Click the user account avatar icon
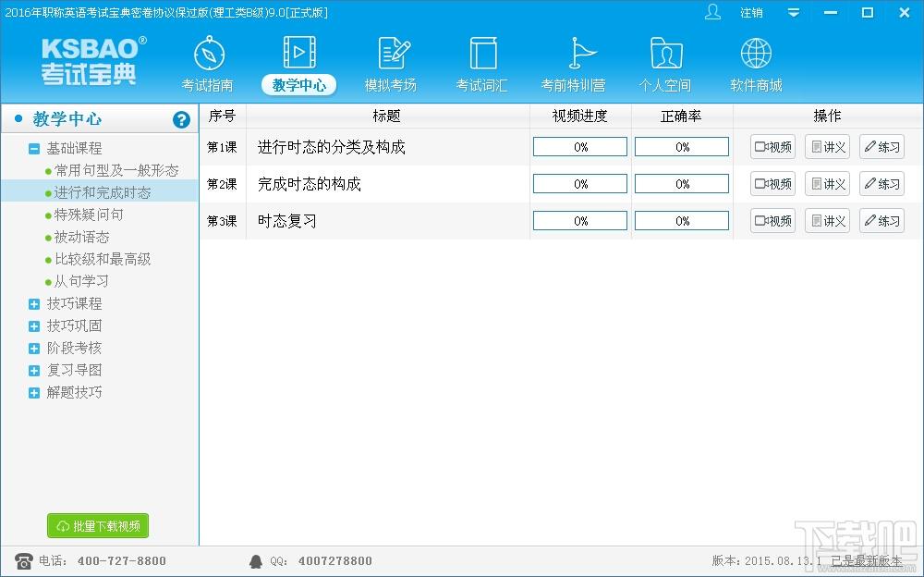This screenshot has height=577, width=924. (x=712, y=12)
